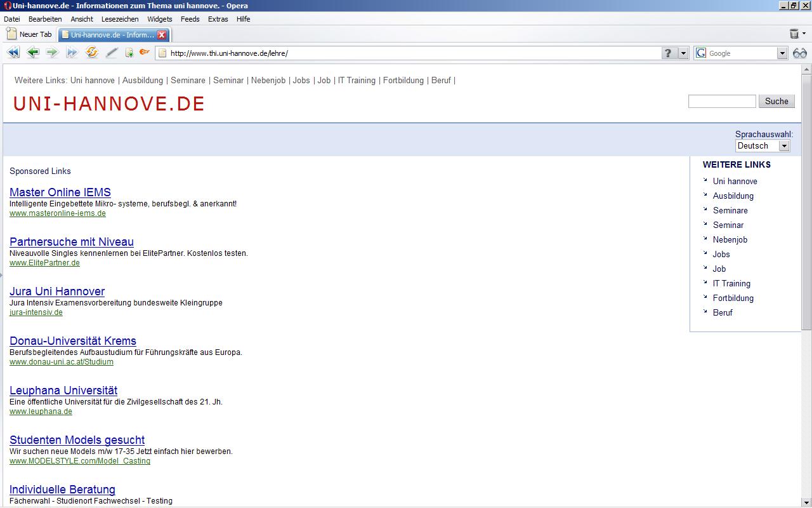
Task: Open Leuphana Universität link
Action: [x=63, y=391]
